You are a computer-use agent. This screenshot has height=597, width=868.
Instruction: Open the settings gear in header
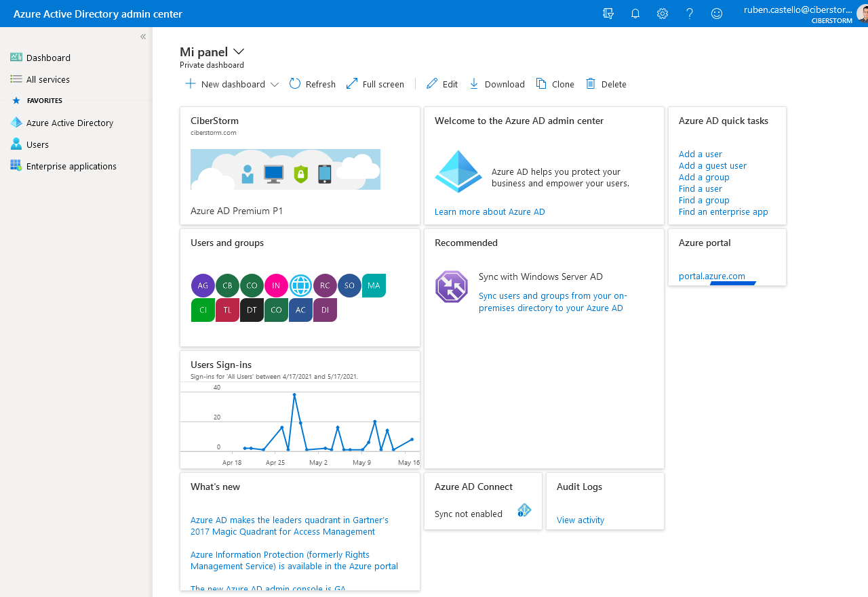tap(663, 14)
